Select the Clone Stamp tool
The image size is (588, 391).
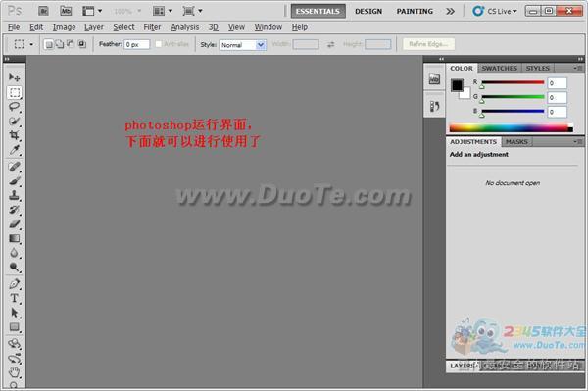tap(15, 195)
